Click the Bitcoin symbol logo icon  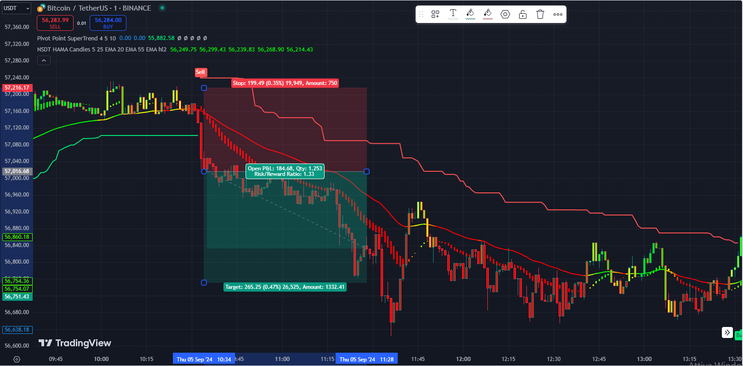[41, 8]
